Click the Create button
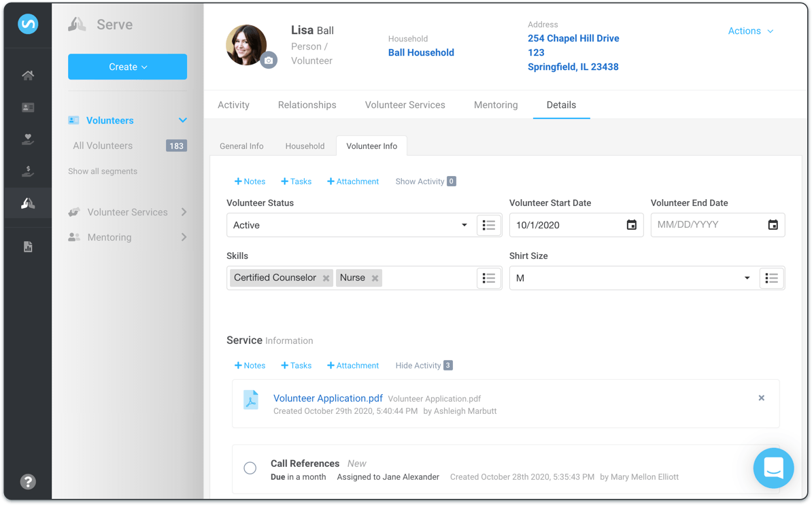Viewport: 812px width, 505px height. [x=127, y=67]
